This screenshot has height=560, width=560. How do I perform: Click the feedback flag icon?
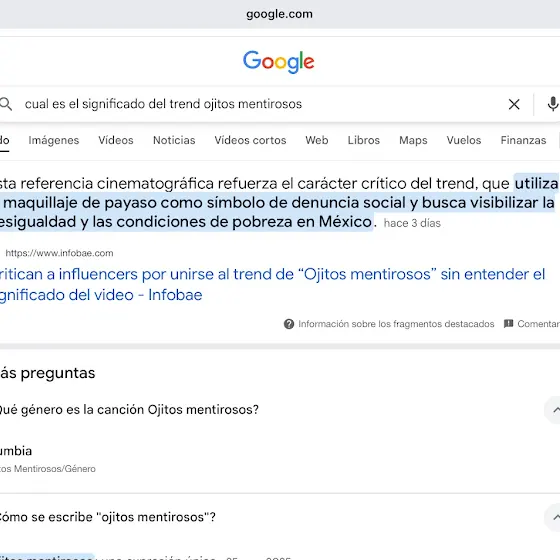click(x=509, y=324)
